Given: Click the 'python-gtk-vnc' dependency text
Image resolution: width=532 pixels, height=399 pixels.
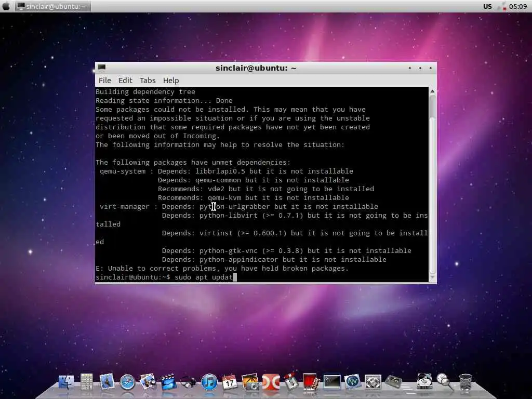Looking at the screenshot, I should click(x=229, y=251).
